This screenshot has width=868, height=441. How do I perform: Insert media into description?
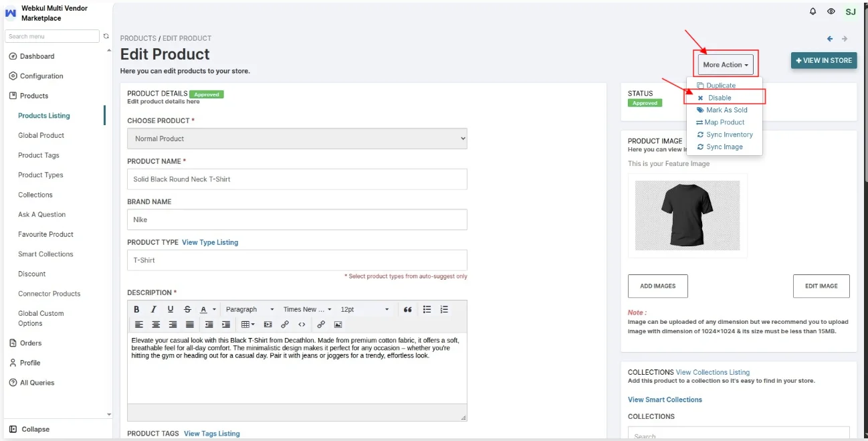(268, 325)
